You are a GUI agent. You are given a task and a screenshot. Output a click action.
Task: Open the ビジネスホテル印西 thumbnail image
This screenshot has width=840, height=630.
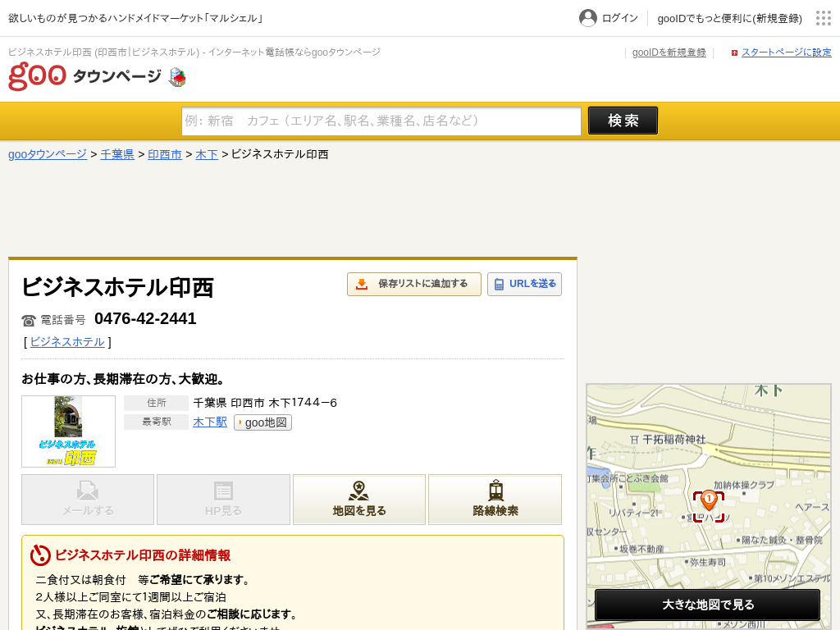pos(69,431)
